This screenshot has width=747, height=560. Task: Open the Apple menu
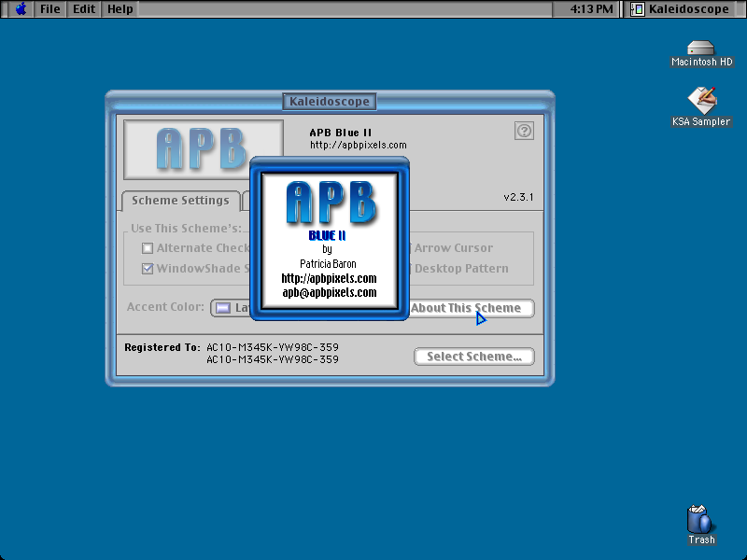(21, 9)
